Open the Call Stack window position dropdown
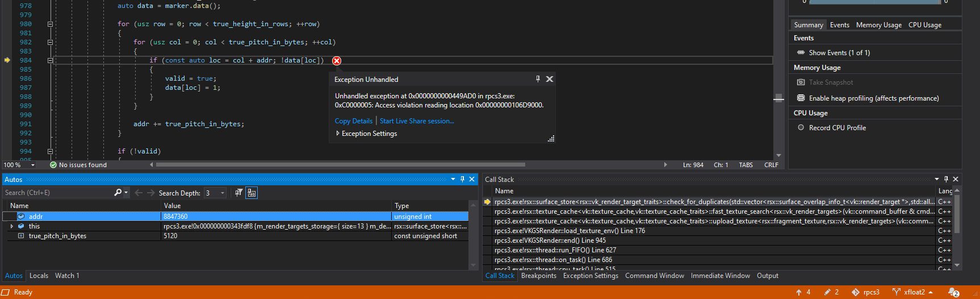The width and height of the screenshot is (980, 299). pyautogui.click(x=937, y=179)
